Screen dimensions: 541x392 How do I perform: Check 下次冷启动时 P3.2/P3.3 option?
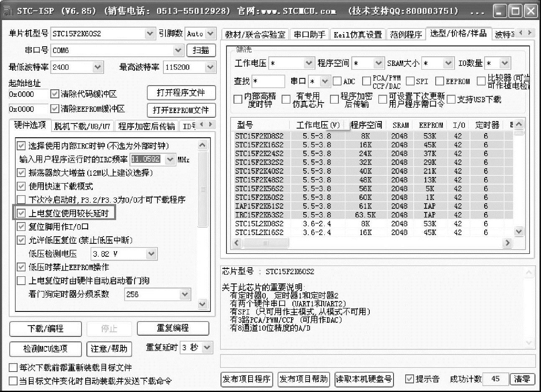21,200
